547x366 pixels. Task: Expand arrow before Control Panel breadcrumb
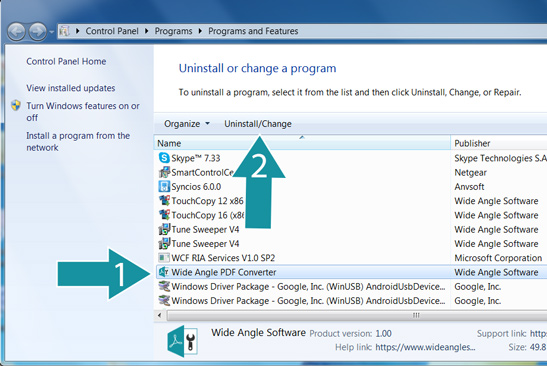coord(77,31)
